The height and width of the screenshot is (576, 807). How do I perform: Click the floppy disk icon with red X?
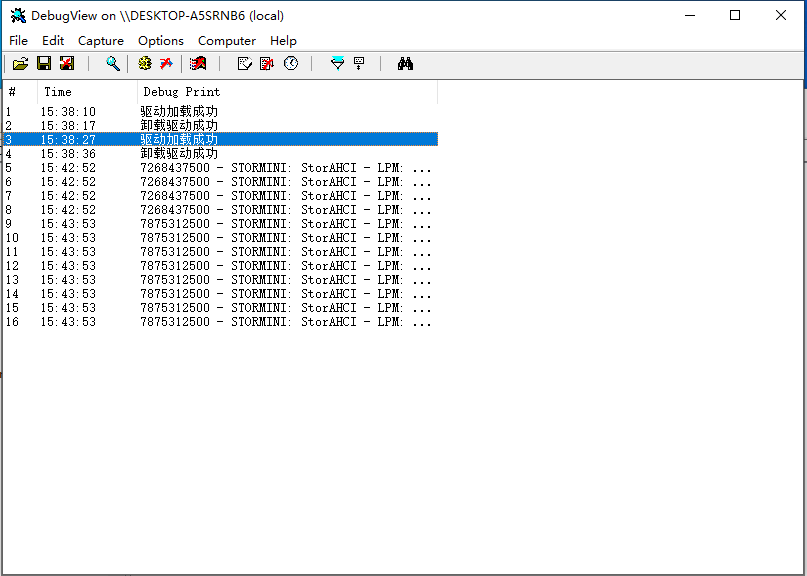coord(67,63)
